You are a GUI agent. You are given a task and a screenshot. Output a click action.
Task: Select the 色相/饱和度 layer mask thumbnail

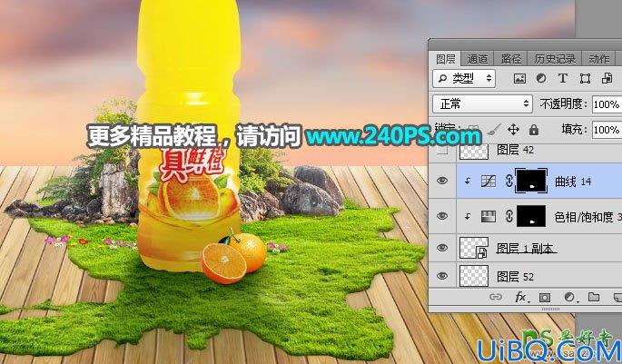(x=531, y=216)
